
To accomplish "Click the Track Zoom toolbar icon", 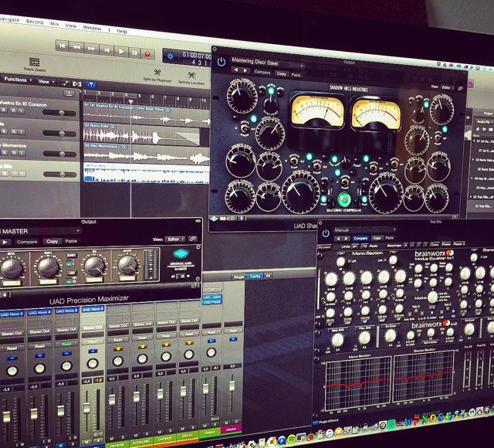I will click(34, 62).
